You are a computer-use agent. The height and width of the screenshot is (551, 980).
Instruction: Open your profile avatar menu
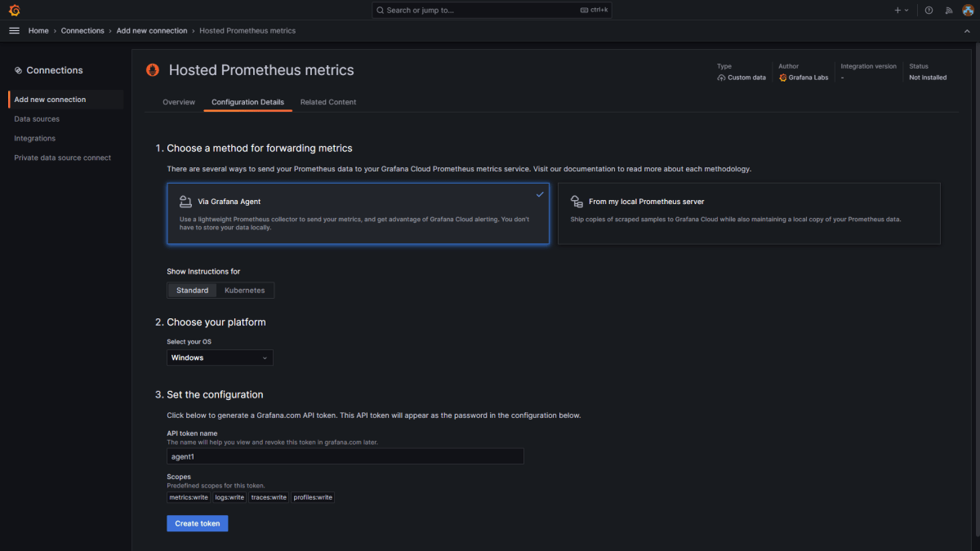tap(968, 10)
